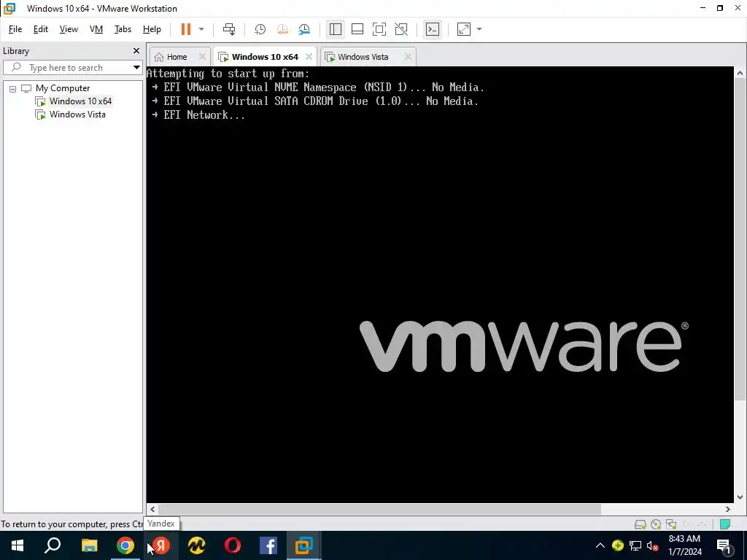Open the Action Center notifications
This screenshot has height=560, width=747.
pyautogui.click(x=724, y=545)
